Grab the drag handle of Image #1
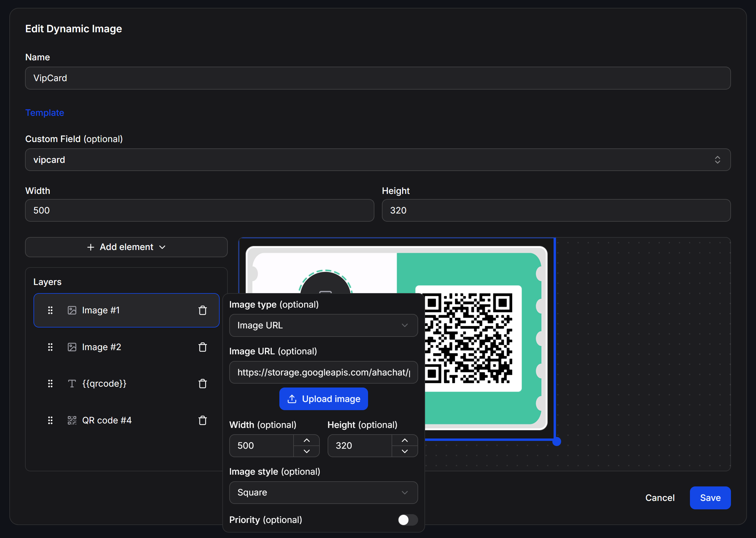756x538 pixels. (50, 310)
